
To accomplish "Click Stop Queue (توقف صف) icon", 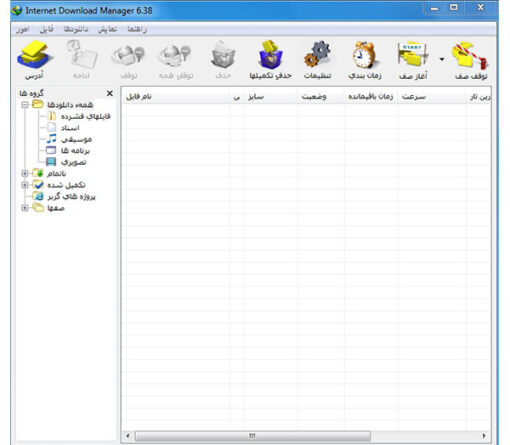I will (x=470, y=54).
